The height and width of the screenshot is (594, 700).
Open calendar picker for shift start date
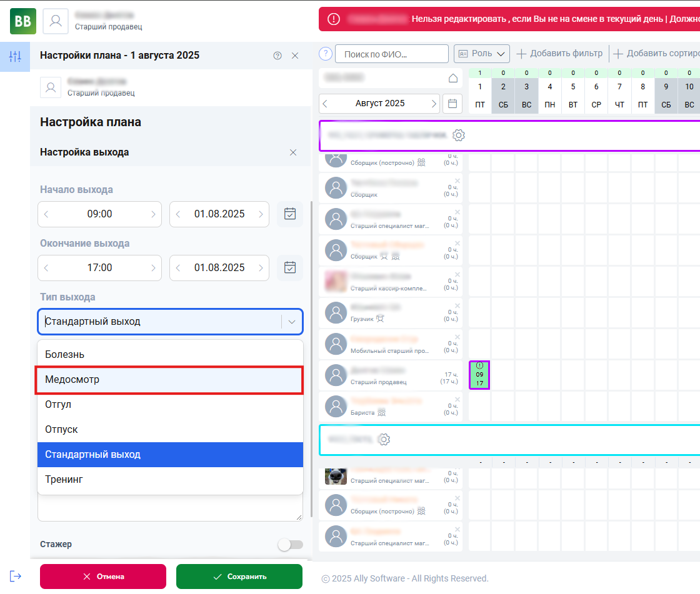point(290,214)
